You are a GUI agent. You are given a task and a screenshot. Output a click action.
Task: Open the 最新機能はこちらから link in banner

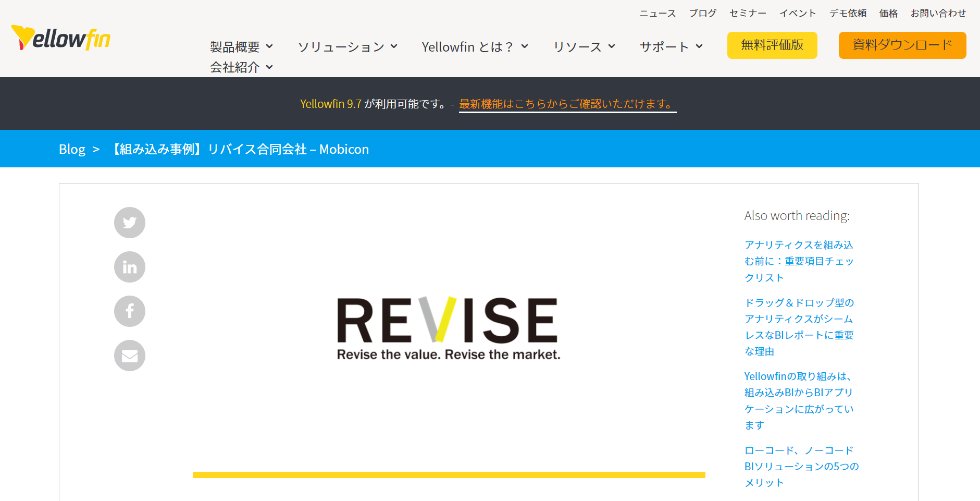coord(567,104)
